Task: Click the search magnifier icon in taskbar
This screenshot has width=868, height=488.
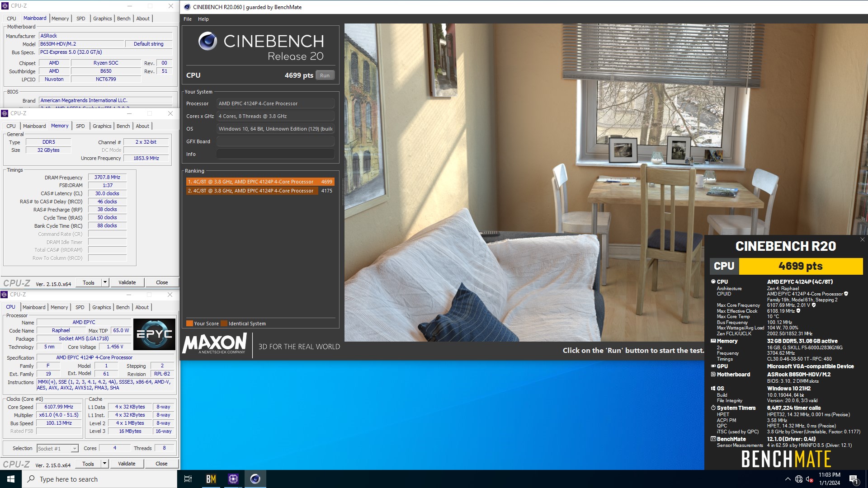Action: tap(31, 479)
